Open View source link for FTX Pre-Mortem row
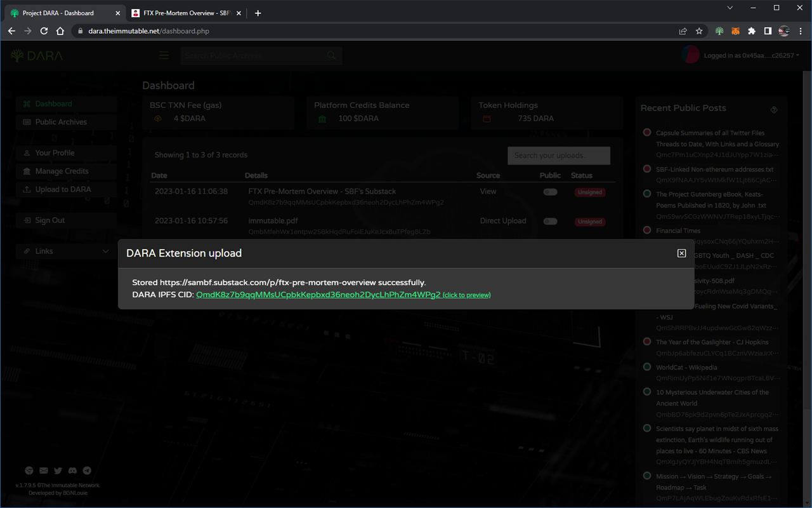The width and height of the screenshot is (812, 508). pos(488,191)
